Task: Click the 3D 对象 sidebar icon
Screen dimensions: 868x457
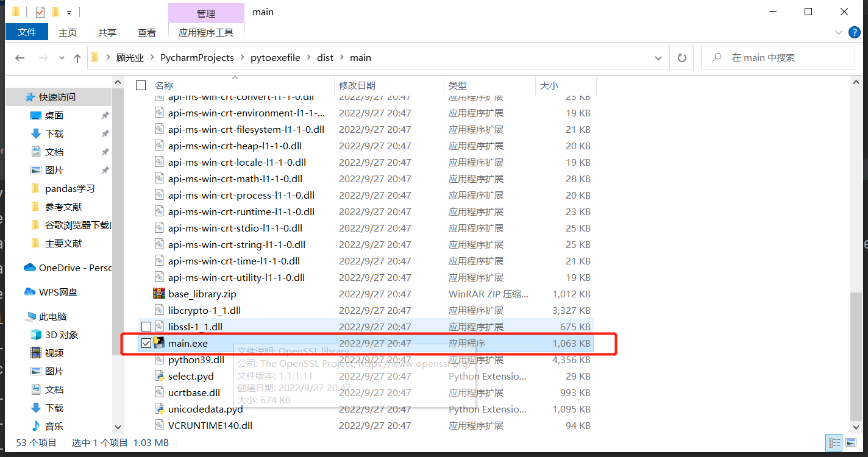Action: coord(36,335)
